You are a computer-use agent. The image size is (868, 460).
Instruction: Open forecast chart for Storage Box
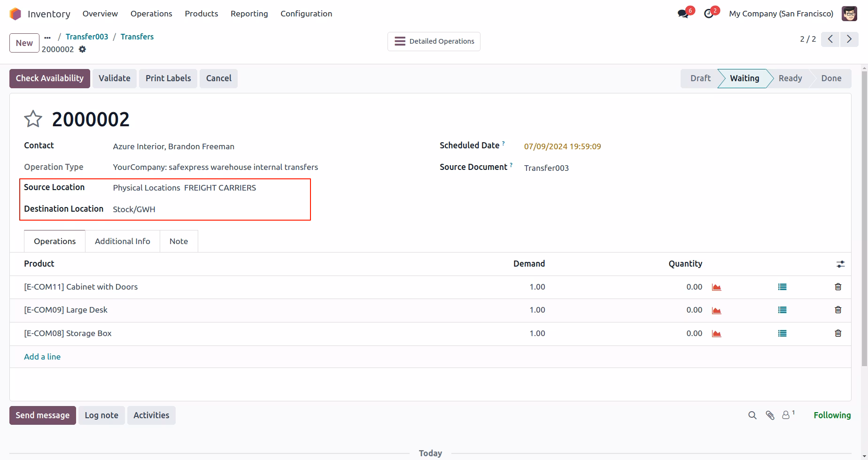[x=716, y=334]
